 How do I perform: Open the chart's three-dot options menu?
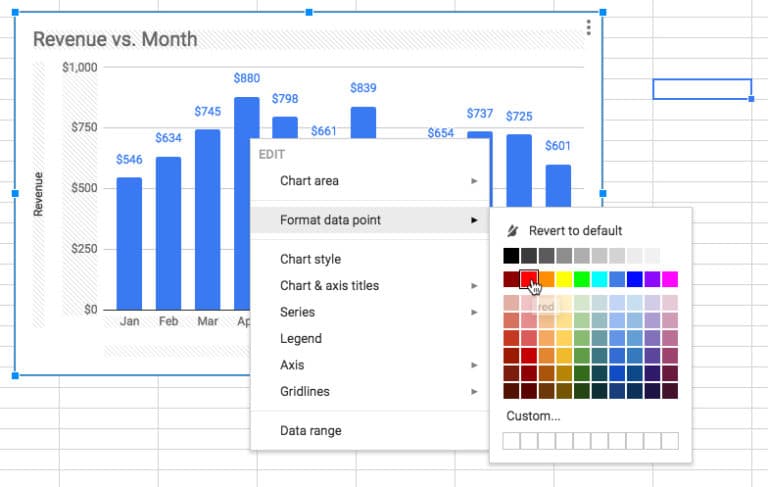point(588,27)
